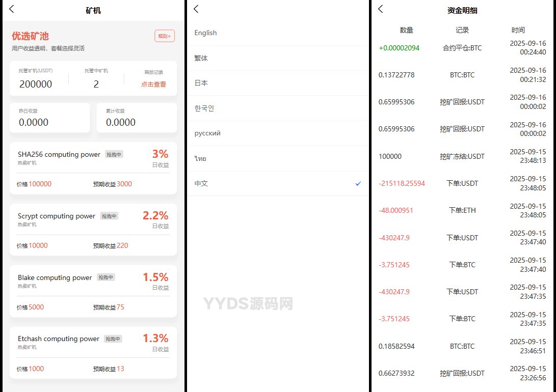Image resolution: width=556 pixels, height=392 pixels.
Task: Tap back arrow on 资金明细 screen
Action: (x=381, y=9)
